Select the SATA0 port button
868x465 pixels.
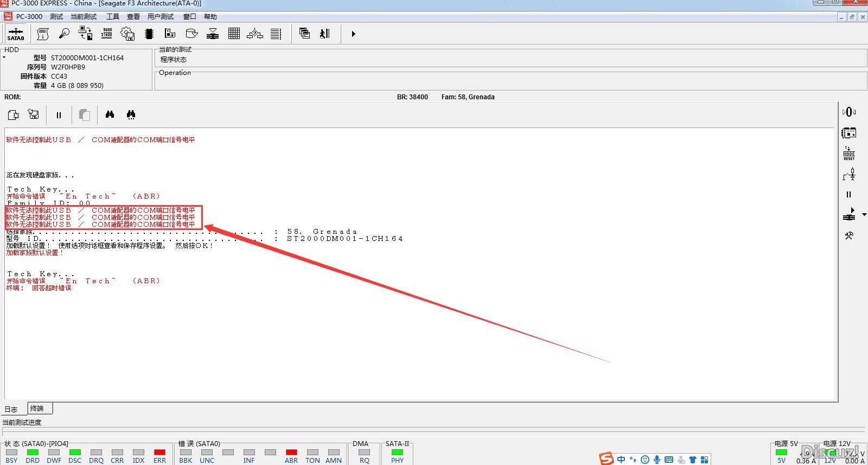16,34
